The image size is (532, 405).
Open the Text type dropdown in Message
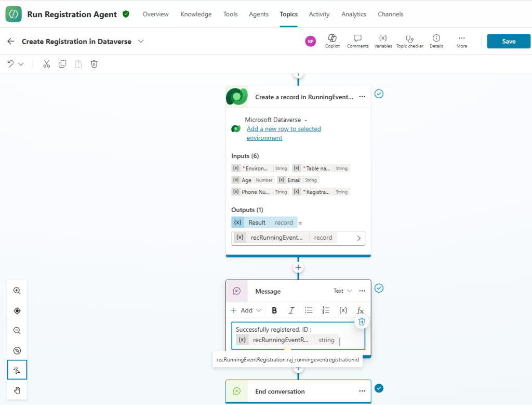point(343,291)
